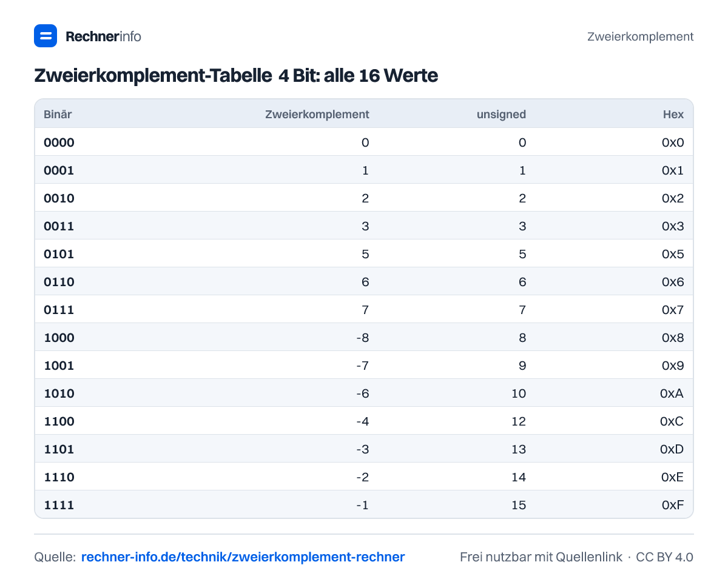
Task: Click hex value 0xF
Action: [672, 505]
